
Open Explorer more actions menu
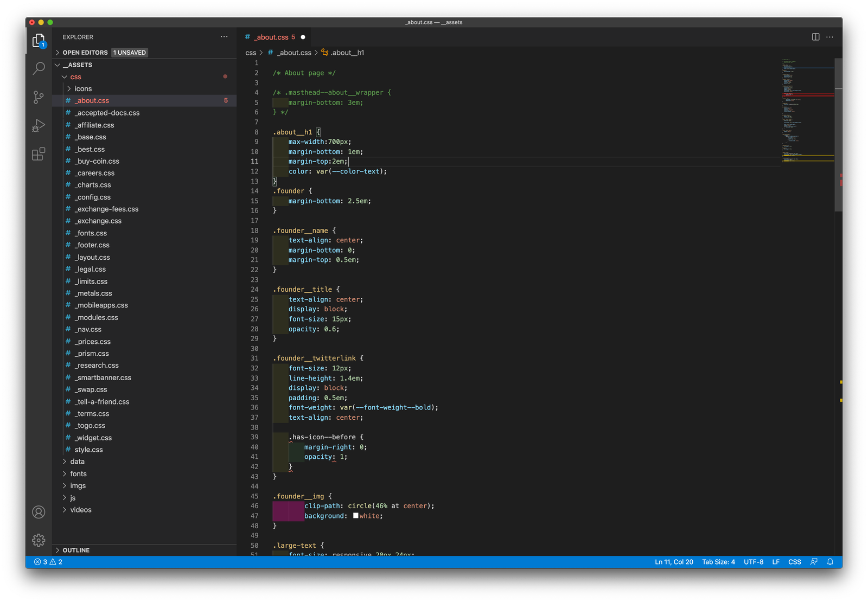click(224, 37)
